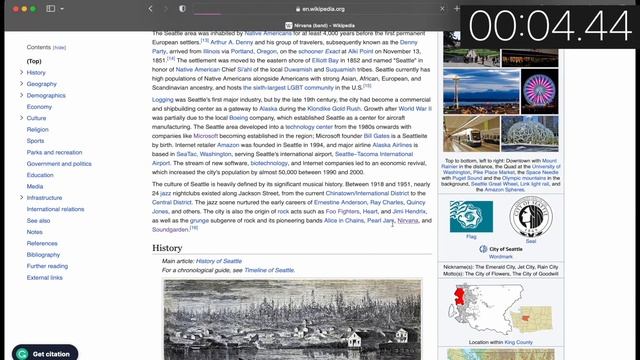Expand the History contents section
Image resolution: width=640 pixels, height=360 pixels.
tap(21, 72)
